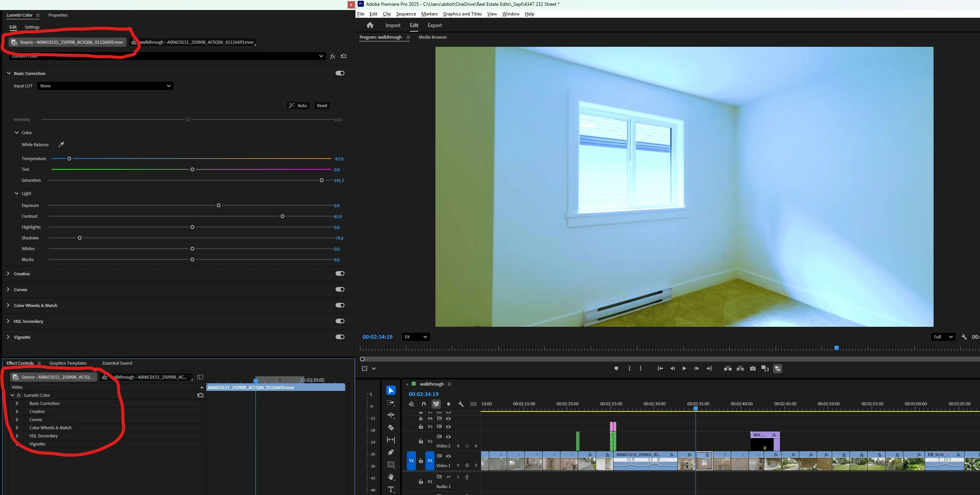Select the Pen tool in the toolbar
The height and width of the screenshot is (495, 980).
tap(391, 452)
